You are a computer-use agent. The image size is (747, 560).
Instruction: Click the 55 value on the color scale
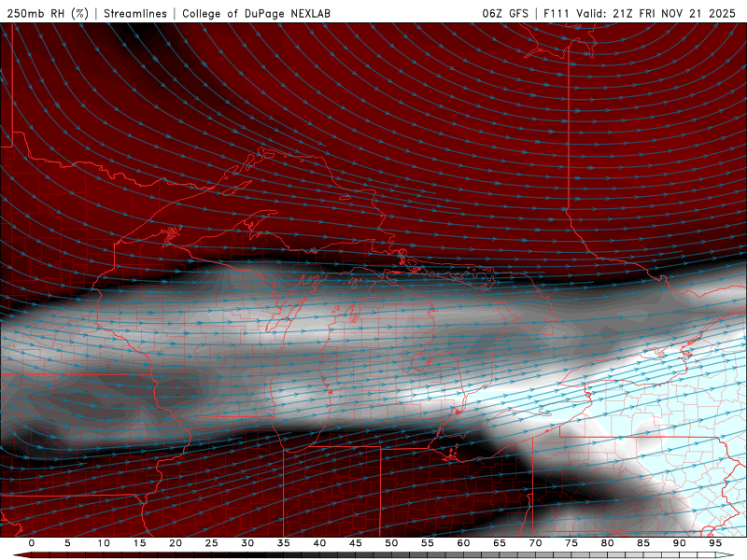(428, 543)
